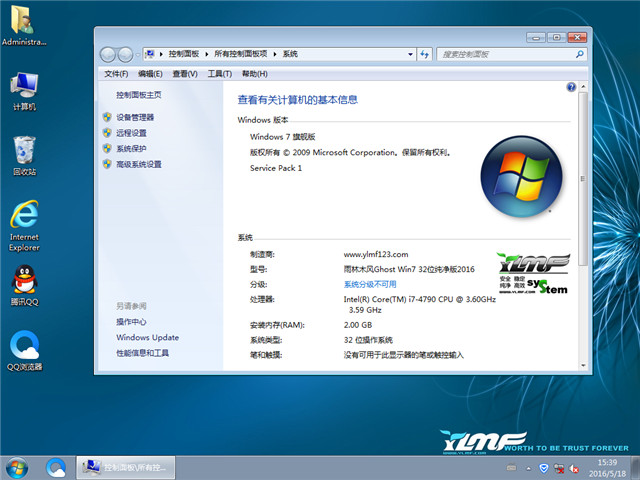Click the Windows Start orb
640x480 pixels.
coord(17,468)
